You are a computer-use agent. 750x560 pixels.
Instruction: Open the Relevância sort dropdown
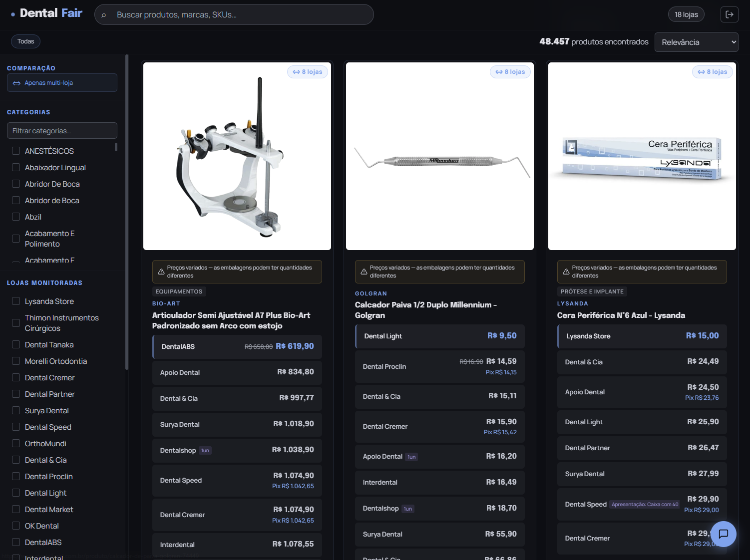(x=696, y=42)
